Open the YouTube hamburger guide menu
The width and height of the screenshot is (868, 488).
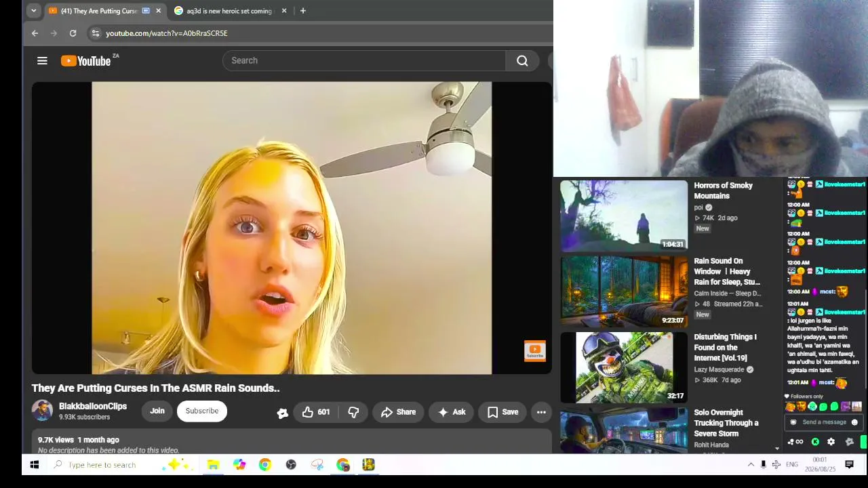[x=42, y=61]
